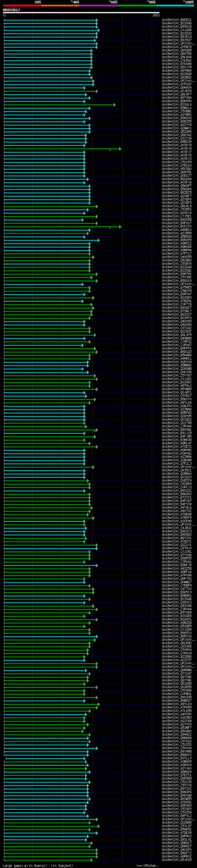The height and width of the screenshot is (868, 197).
Task: Click hit label UniRef100_O49255
Action: coord(176,257)
